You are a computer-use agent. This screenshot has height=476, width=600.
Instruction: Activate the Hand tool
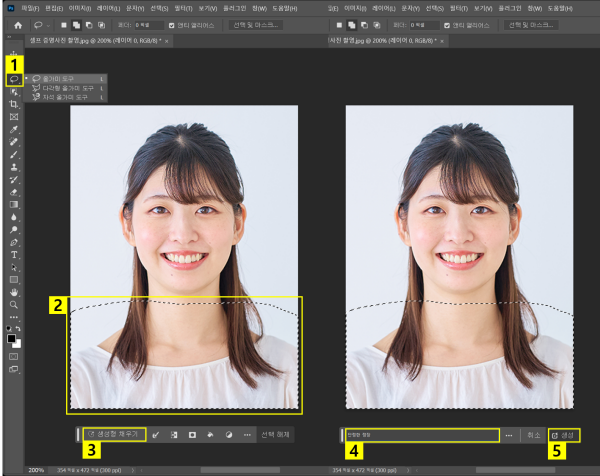14,291
